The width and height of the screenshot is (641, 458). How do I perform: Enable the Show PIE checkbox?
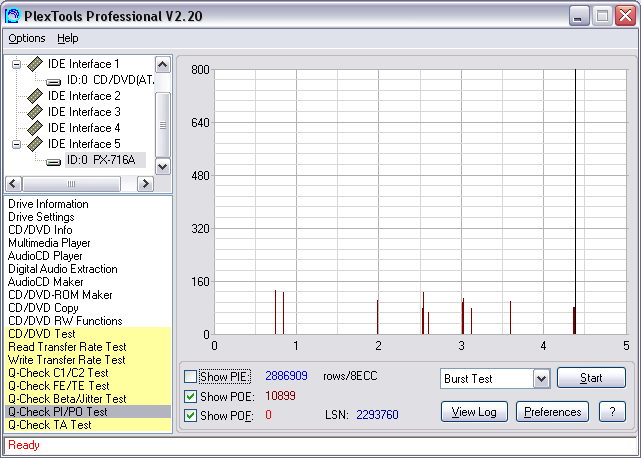click(191, 376)
